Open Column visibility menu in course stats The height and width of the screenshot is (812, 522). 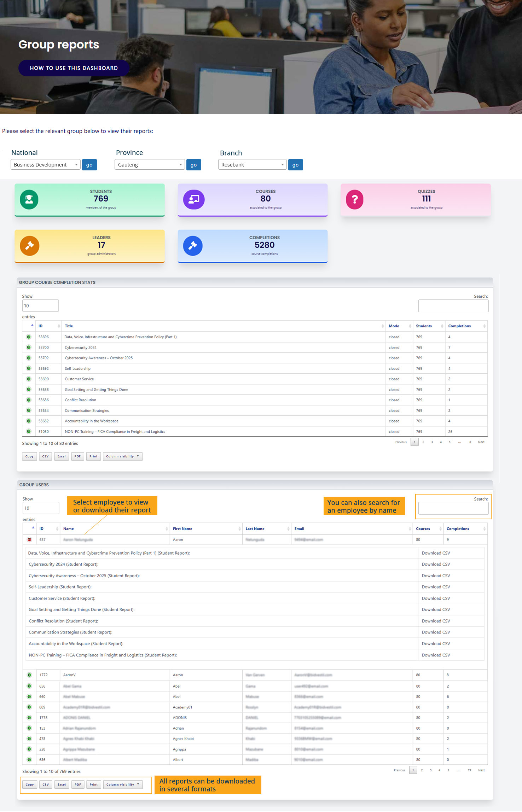pos(122,456)
